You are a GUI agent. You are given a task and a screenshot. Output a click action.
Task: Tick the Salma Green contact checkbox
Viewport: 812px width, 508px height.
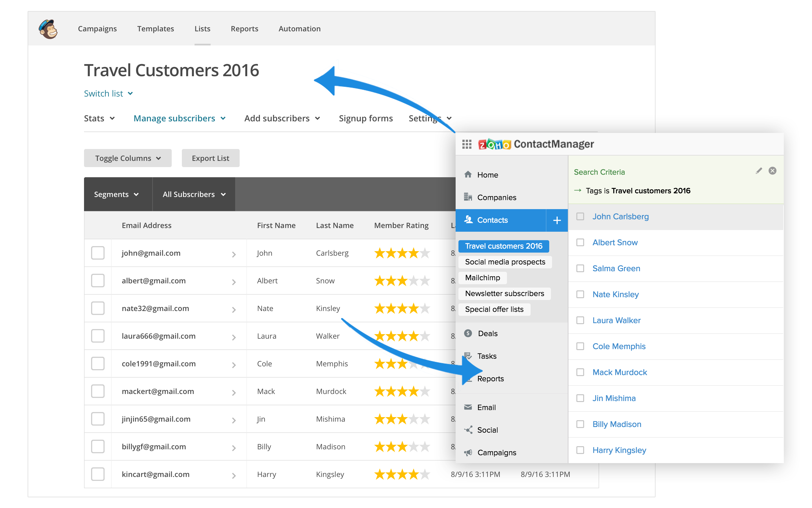[580, 268]
